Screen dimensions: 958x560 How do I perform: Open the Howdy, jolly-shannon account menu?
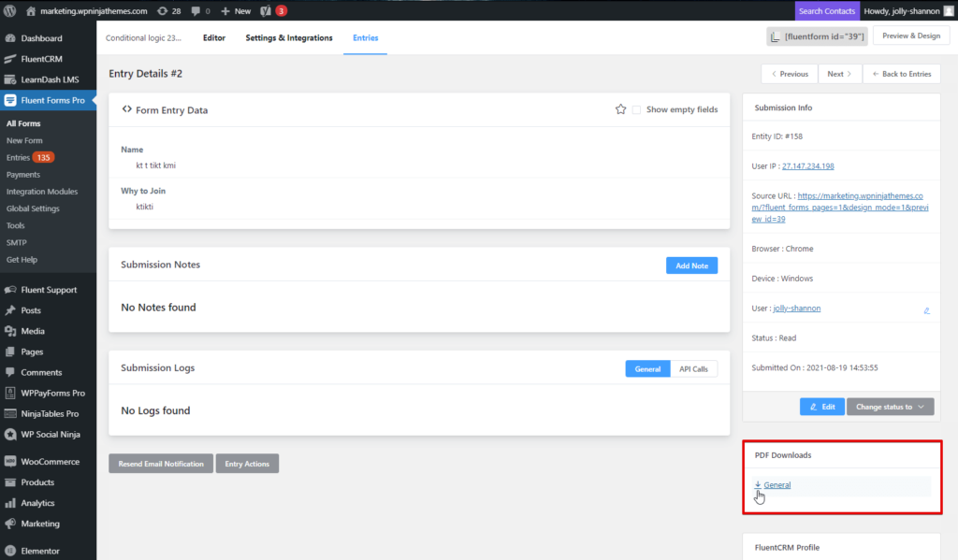click(902, 10)
